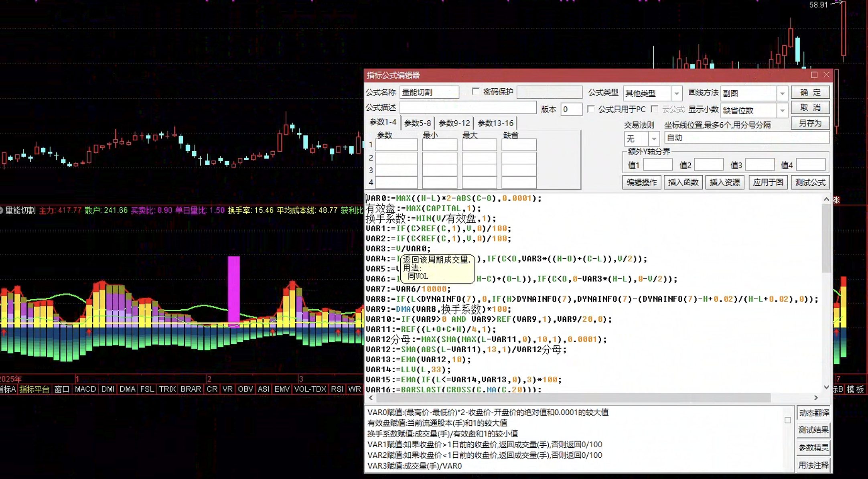This screenshot has height=479, width=868.
Task: Focus parameter row 1 name field
Action: click(x=396, y=145)
